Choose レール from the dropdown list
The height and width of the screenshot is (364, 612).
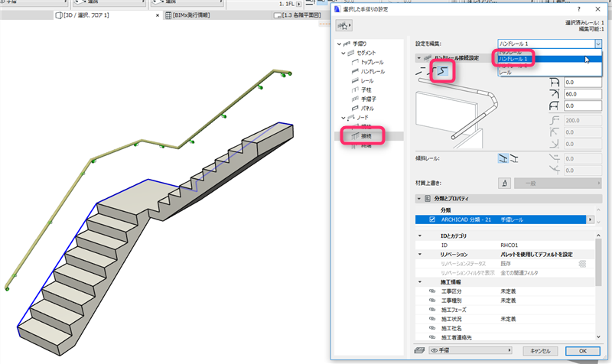(x=549, y=72)
